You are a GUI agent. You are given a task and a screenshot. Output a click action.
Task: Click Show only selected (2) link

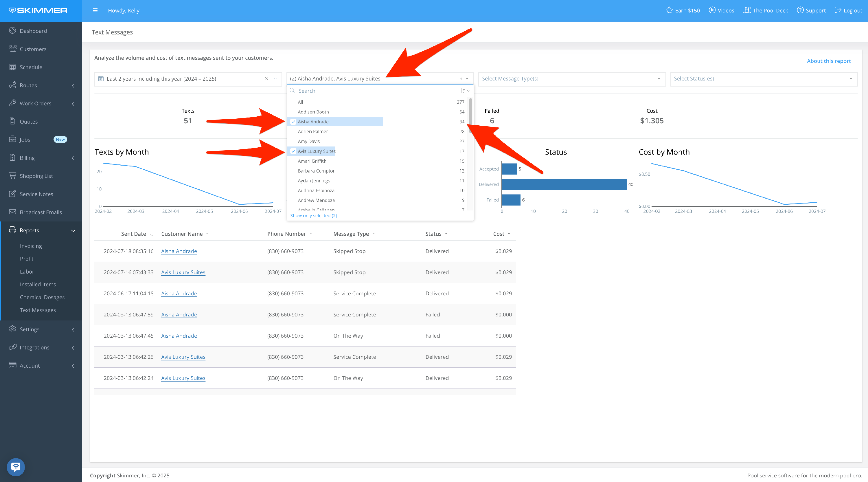[313, 215]
